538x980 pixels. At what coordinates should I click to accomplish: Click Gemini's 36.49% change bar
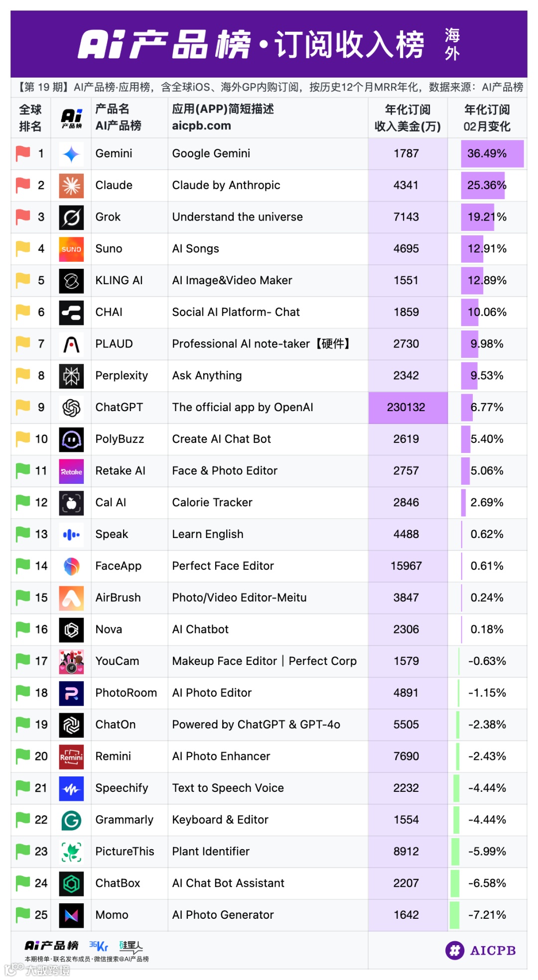pos(492,154)
